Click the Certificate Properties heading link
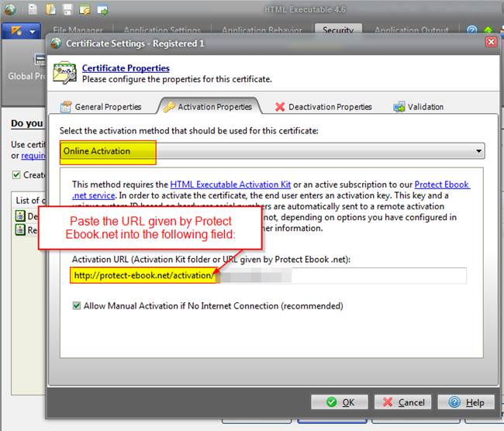This screenshot has width=504, height=431. (x=126, y=68)
